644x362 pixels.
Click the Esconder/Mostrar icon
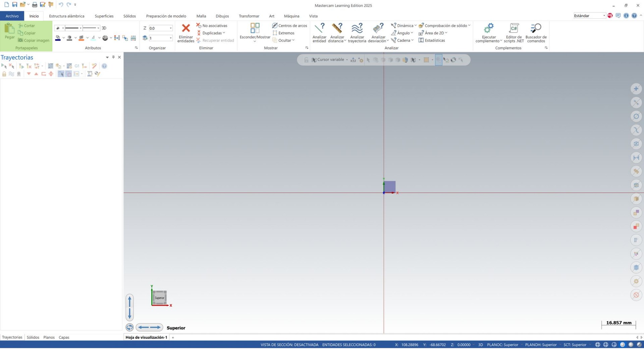(255, 28)
